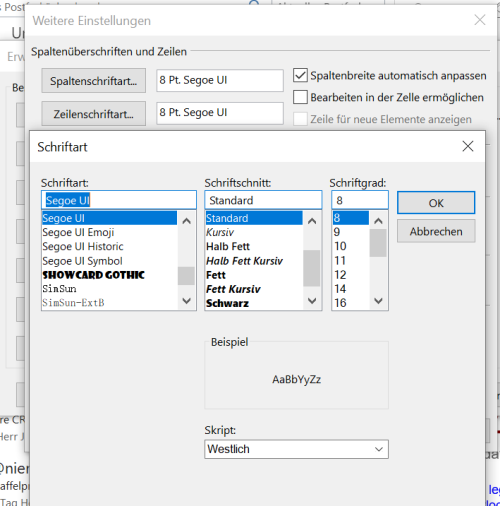Screen dimensions: 500x506
Task: Select font size 12
Action: click(x=351, y=275)
